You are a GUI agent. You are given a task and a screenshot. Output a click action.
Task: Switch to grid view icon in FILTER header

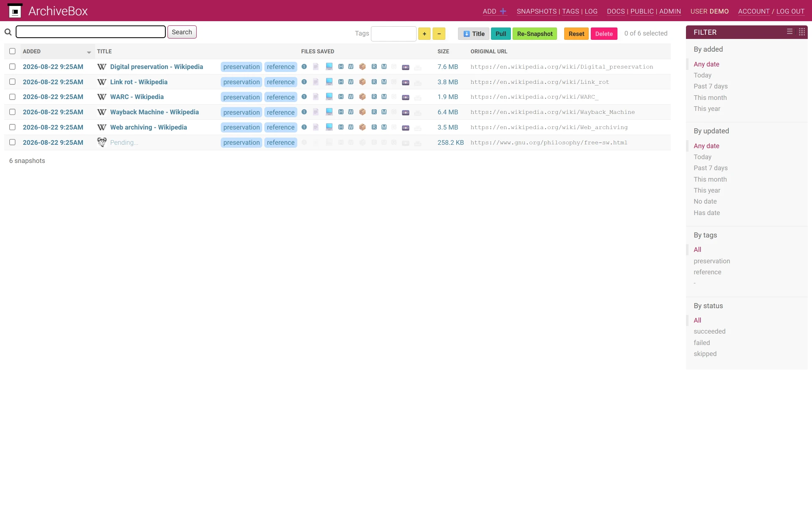click(802, 32)
